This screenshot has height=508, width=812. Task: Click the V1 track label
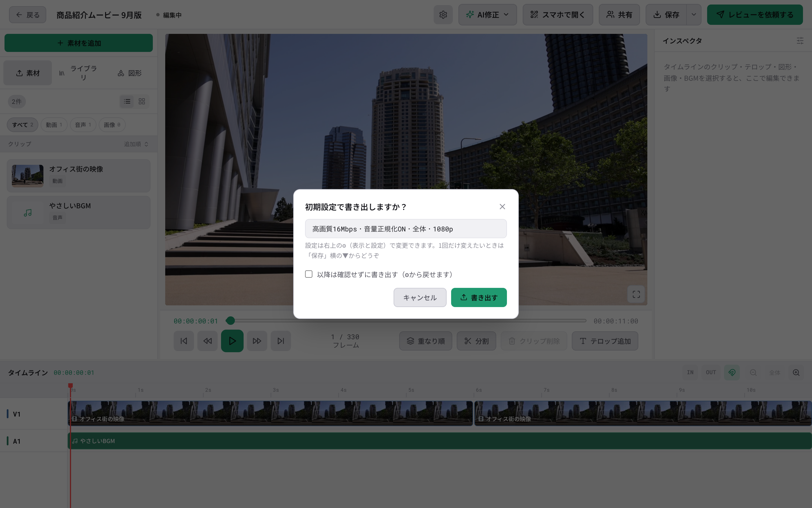click(x=16, y=414)
